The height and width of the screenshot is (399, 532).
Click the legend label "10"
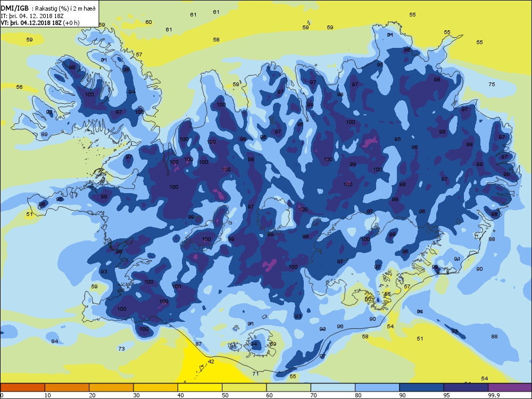pyautogui.click(x=48, y=395)
